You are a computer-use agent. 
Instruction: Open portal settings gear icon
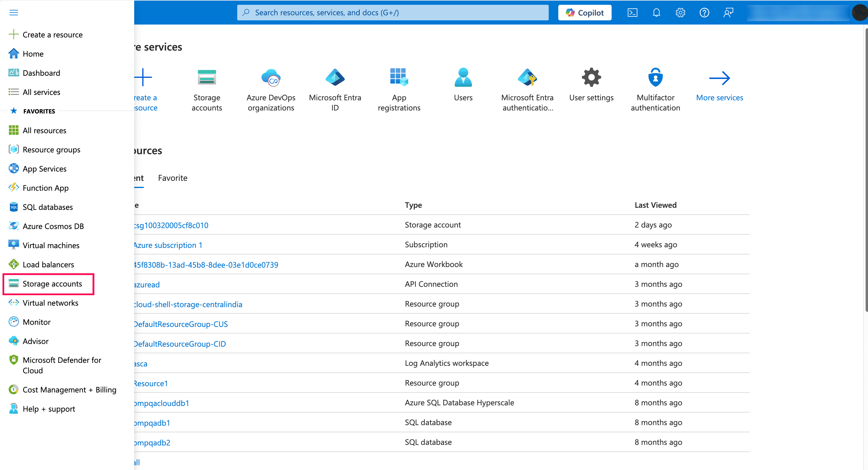680,13
